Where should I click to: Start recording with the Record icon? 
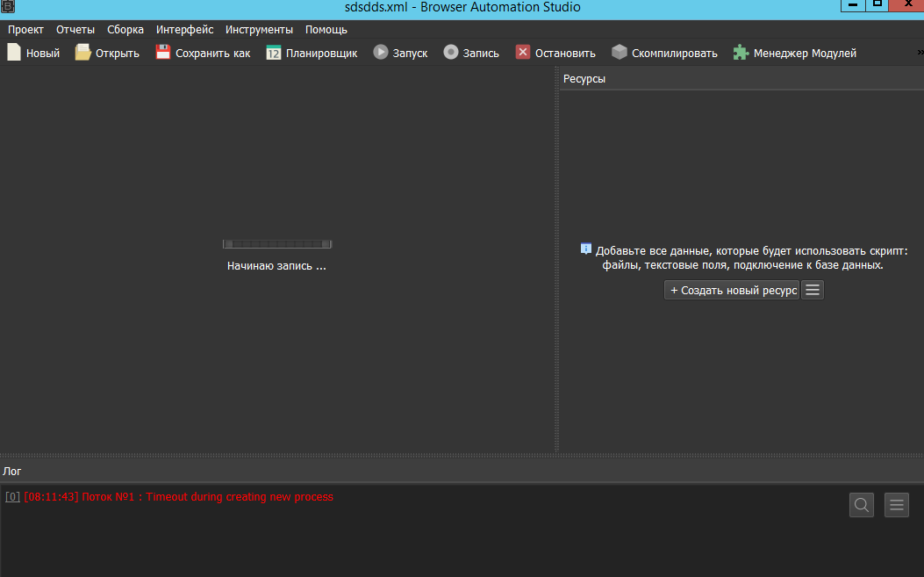450,53
